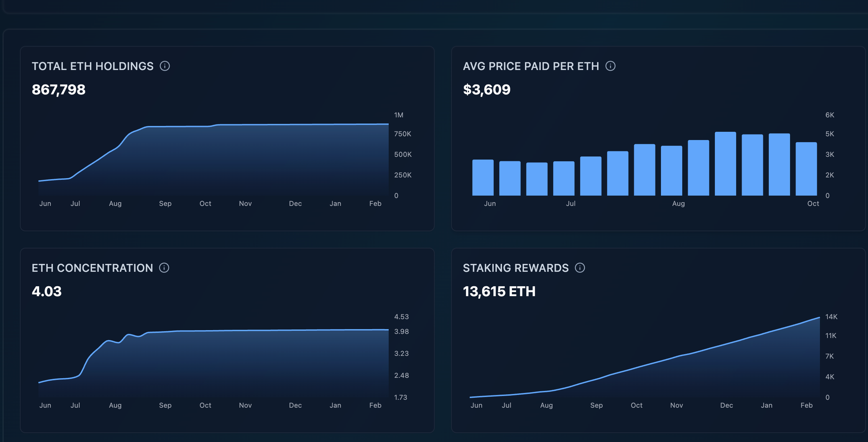Screen dimensions: 868x442
Task: Click inside the ETH Concentration area chart
Action: [x=217, y=360]
